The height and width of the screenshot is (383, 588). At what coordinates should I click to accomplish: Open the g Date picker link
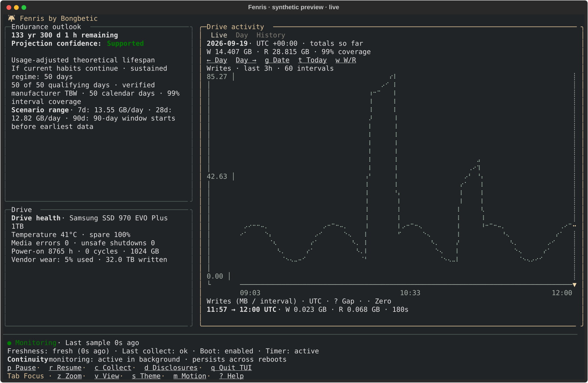tap(277, 60)
